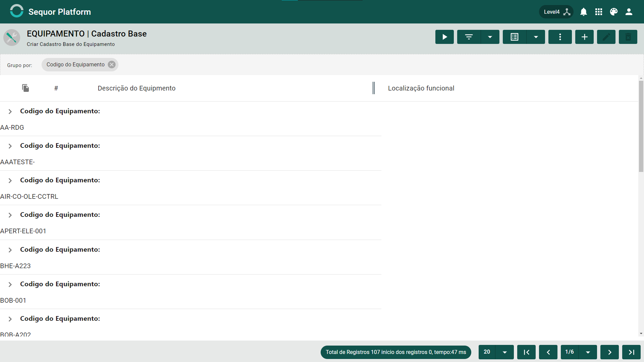The width and height of the screenshot is (644, 362).
Task: Sort by Localização funcional column
Action: tap(421, 88)
